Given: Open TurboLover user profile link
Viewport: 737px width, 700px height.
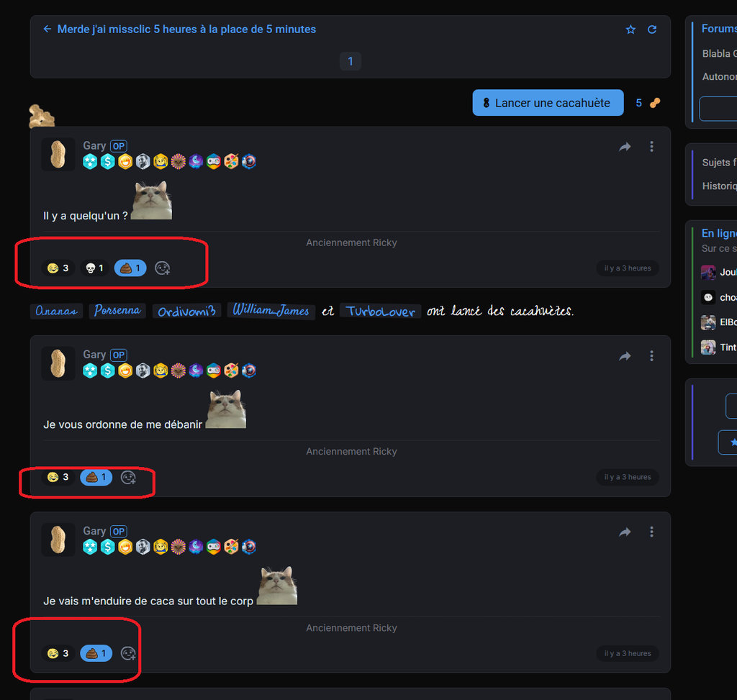Looking at the screenshot, I should (x=380, y=312).
